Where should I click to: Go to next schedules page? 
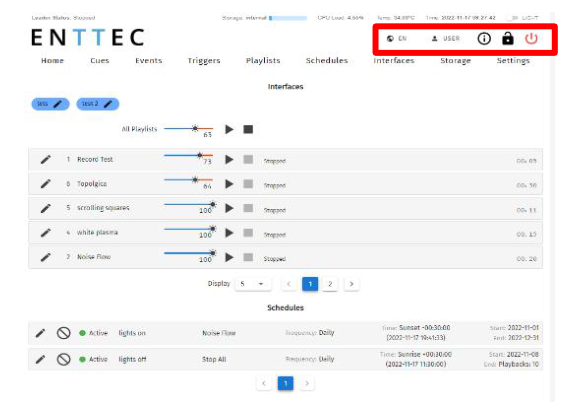307,383
